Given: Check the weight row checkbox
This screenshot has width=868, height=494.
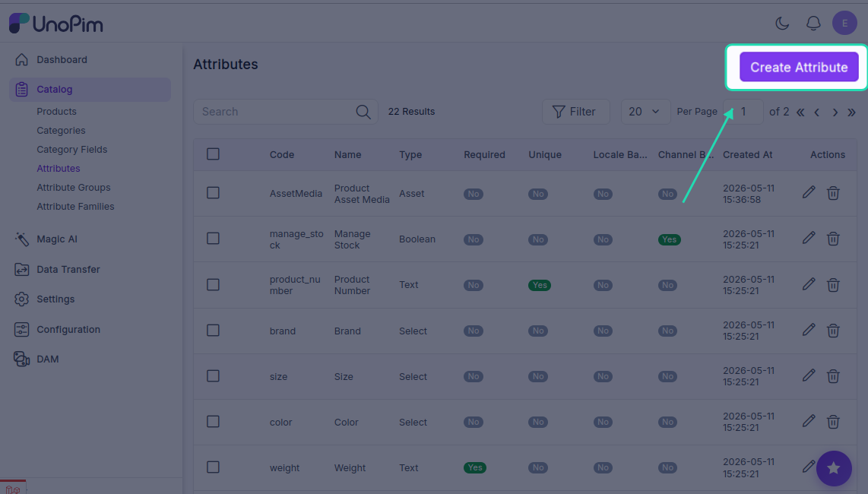Looking at the screenshot, I should pyautogui.click(x=213, y=467).
